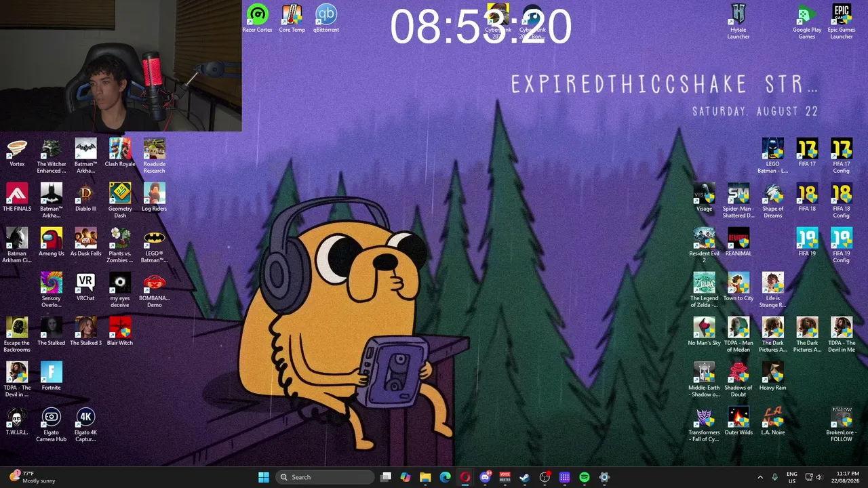Open the qBittorrent desktop shortcut

coord(326,18)
